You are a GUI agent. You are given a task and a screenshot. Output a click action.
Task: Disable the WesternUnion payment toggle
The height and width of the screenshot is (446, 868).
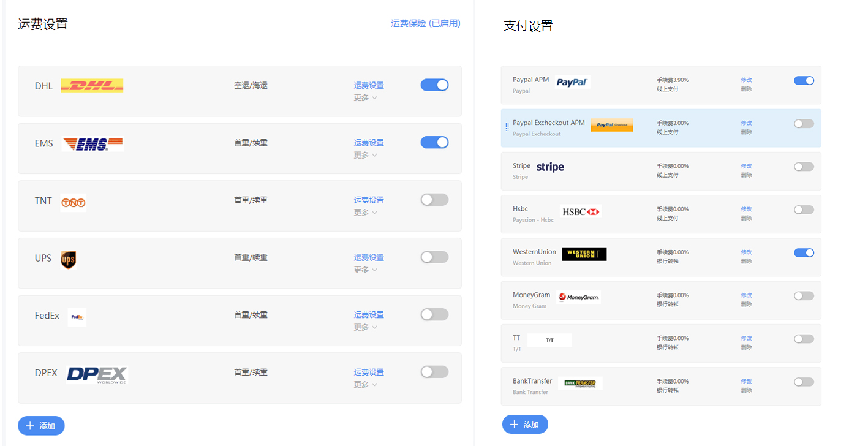pos(804,252)
